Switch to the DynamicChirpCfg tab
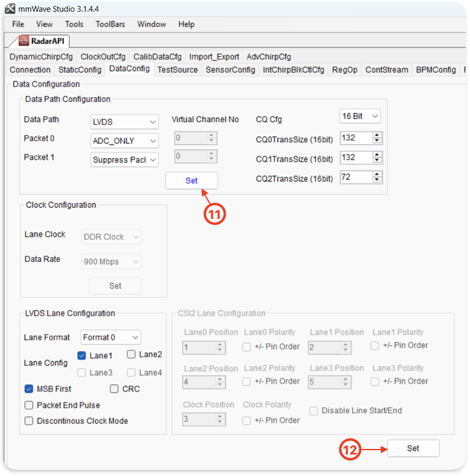Image resolution: width=470 pixels, height=476 pixels. (x=41, y=57)
